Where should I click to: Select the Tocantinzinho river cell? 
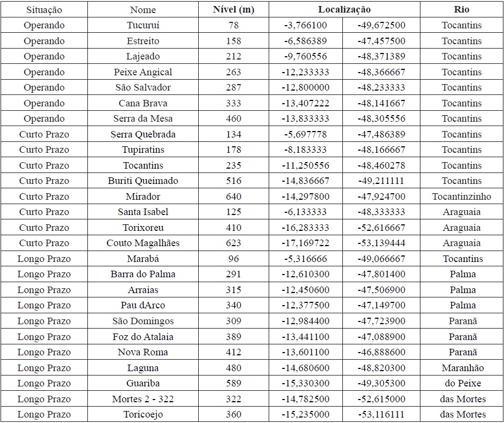click(461, 196)
